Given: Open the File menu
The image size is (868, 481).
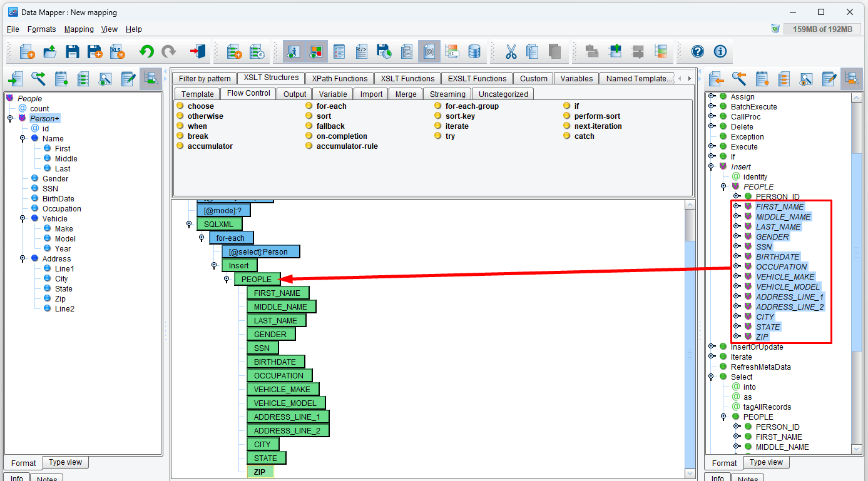Looking at the screenshot, I should click(13, 29).
